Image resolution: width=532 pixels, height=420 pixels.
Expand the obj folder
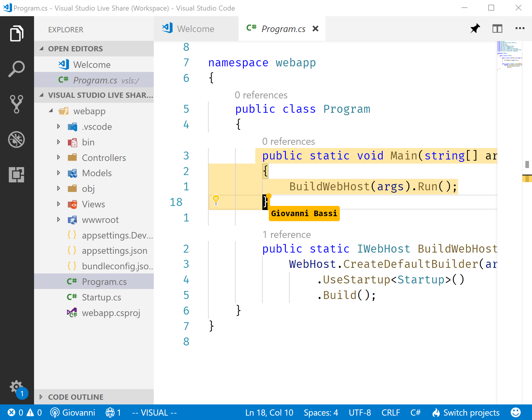pos(58,189)
